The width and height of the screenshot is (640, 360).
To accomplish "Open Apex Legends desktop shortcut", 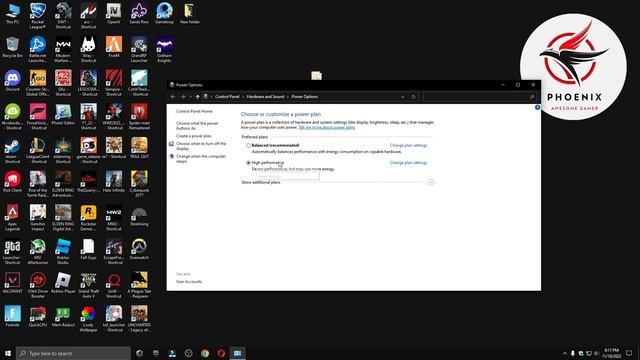I will click(12, 218).
